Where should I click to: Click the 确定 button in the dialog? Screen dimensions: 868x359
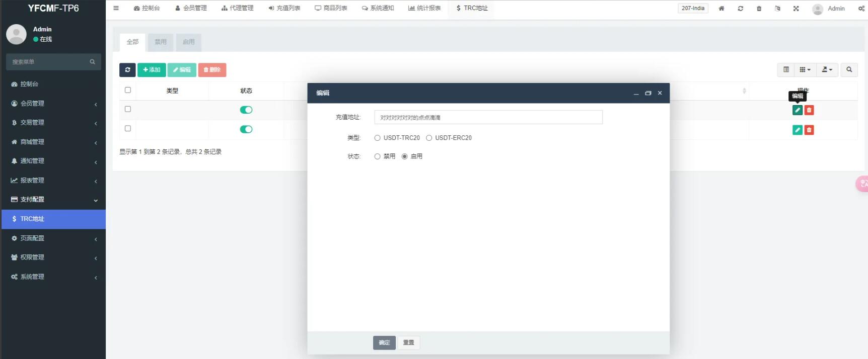[x=384, y=343]
